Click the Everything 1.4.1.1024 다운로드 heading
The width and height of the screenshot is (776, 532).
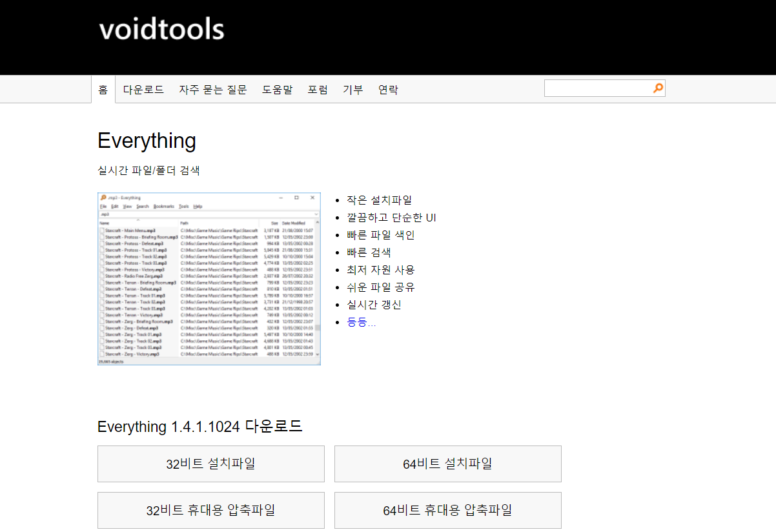pos(200,427)
